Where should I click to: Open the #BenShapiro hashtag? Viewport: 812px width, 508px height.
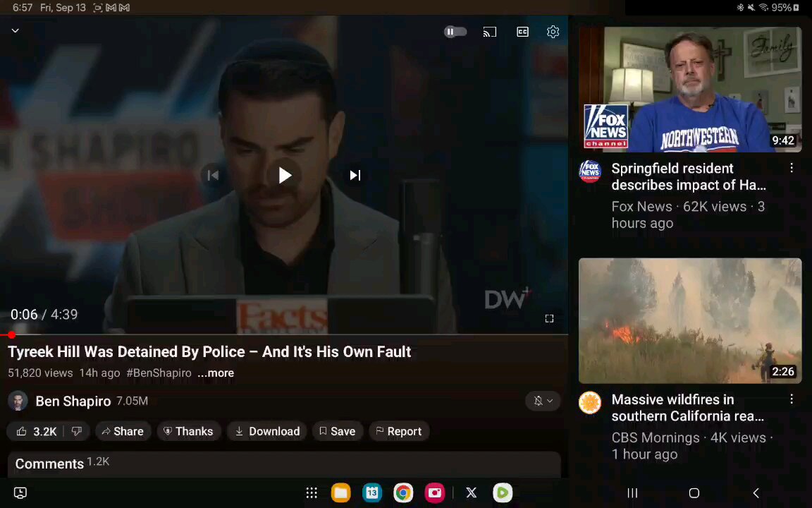(x=159, y=373)
